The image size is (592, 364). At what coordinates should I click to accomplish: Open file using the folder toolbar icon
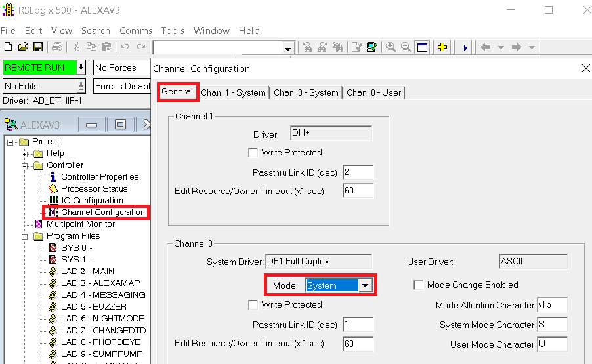(23, 47)
